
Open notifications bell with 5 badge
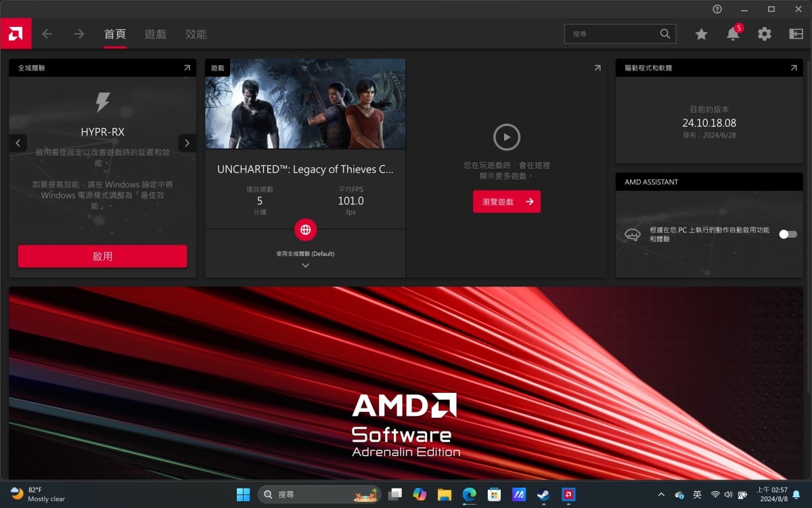click(733, 33)
